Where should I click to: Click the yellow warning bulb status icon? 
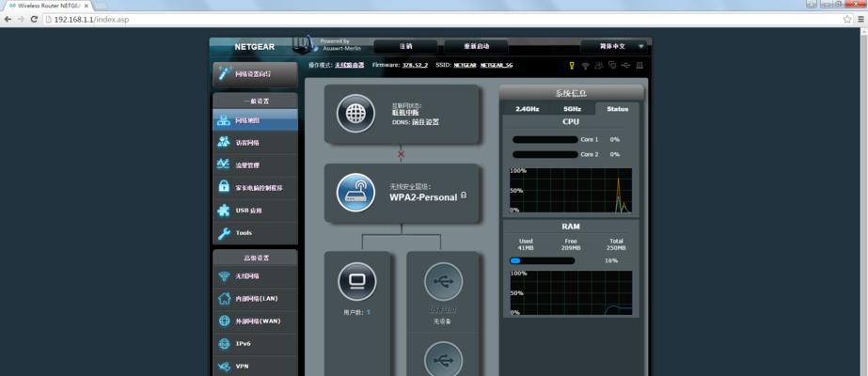[572, 65]
